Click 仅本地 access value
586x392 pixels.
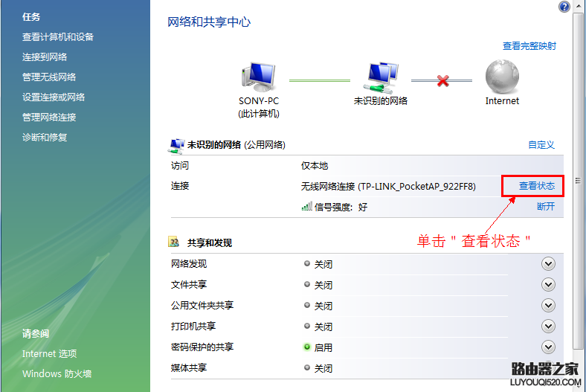pos(315,166)
